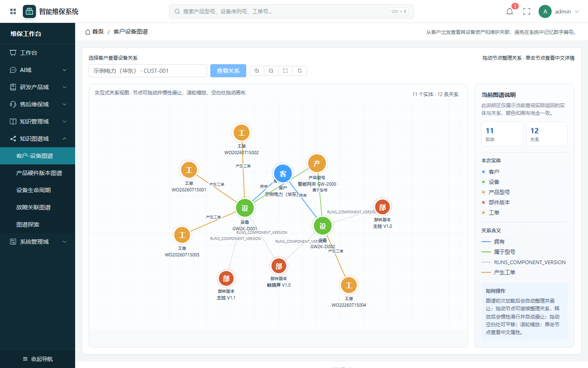Click component node 主控 V1.0
588x368 pixels.
pos(382,207)
